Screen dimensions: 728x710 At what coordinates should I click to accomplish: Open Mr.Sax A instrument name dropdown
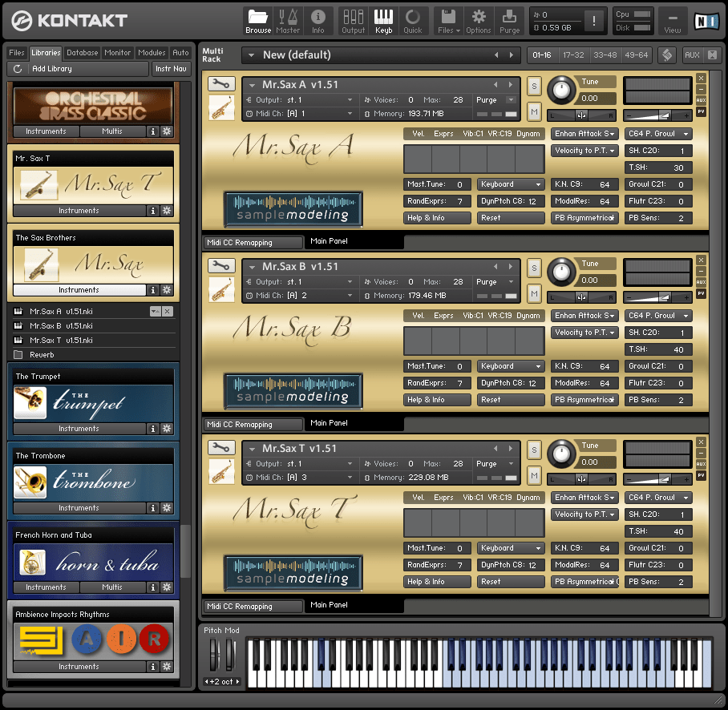click(252, 85)
